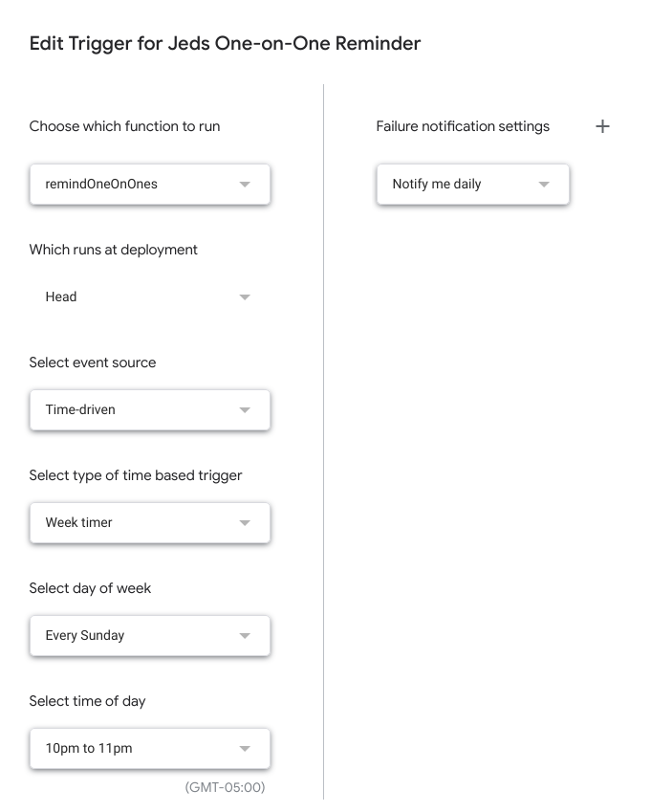Open the Head deployment dropdown
The image size is (651, 812).
click(x=134, y=296)
